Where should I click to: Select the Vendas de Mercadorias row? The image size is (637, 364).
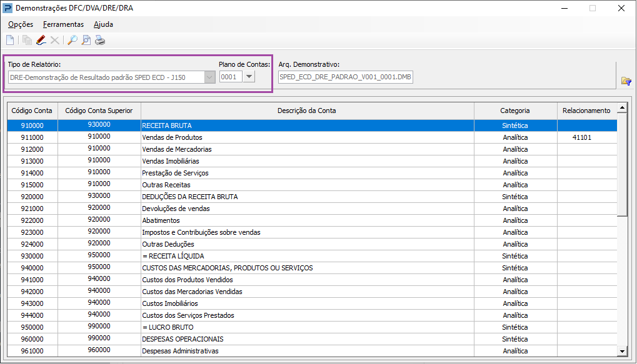point(312,149)
